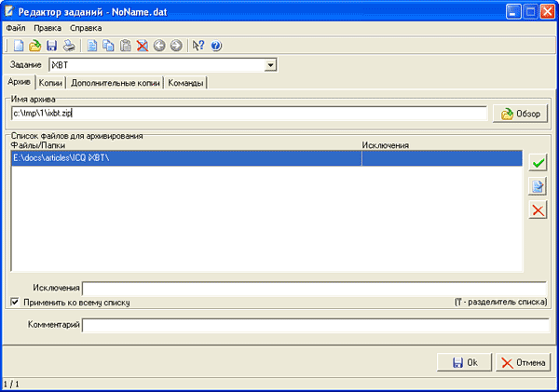The image size is (559, 392).
Task: Add file entry with green checkmark button
Action: pos(538,163)
